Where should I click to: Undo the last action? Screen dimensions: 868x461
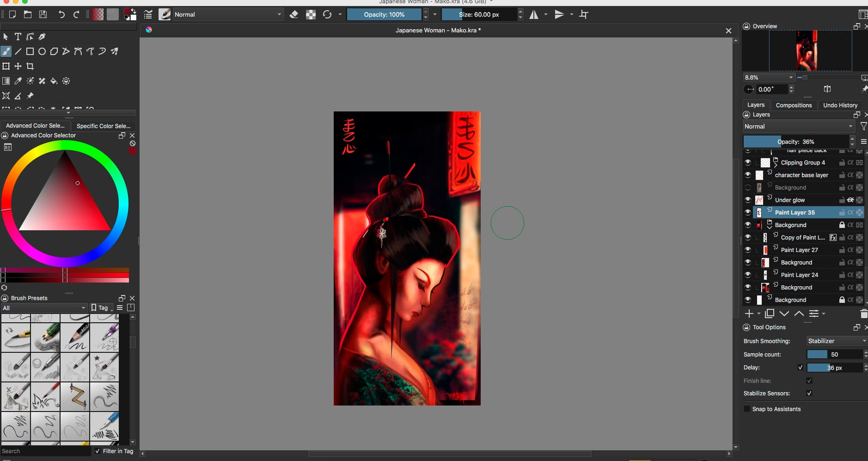[x=61, y=14]
